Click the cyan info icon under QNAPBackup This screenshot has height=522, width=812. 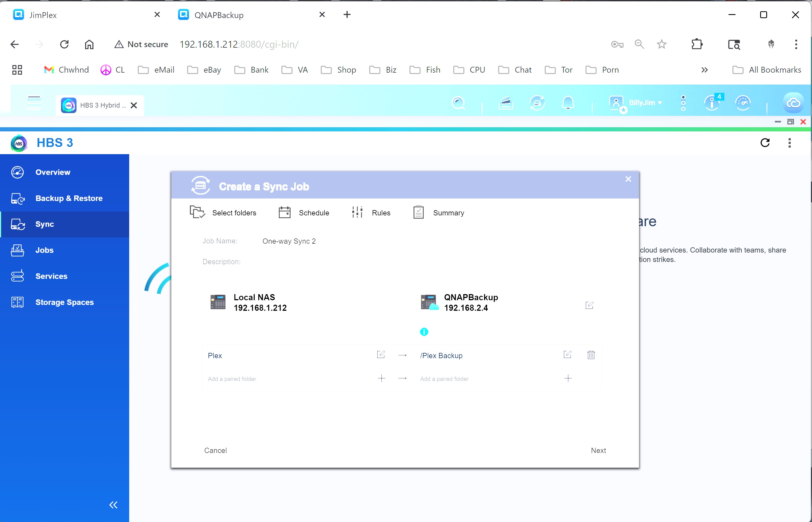424,332
